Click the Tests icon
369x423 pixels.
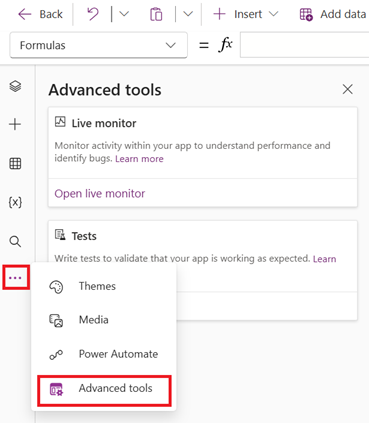(x=60, y=235)
